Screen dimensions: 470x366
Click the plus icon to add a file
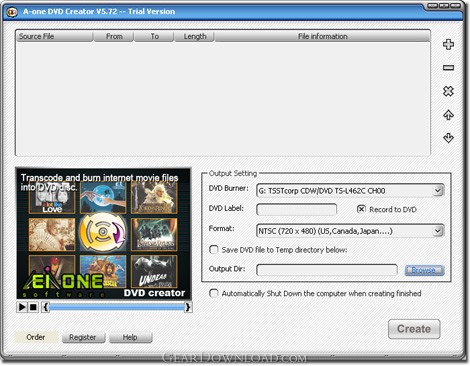(448, 44)
